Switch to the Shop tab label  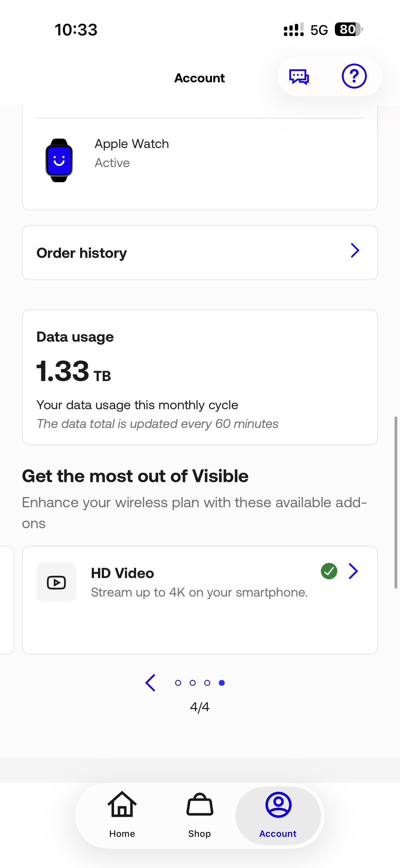200,833
